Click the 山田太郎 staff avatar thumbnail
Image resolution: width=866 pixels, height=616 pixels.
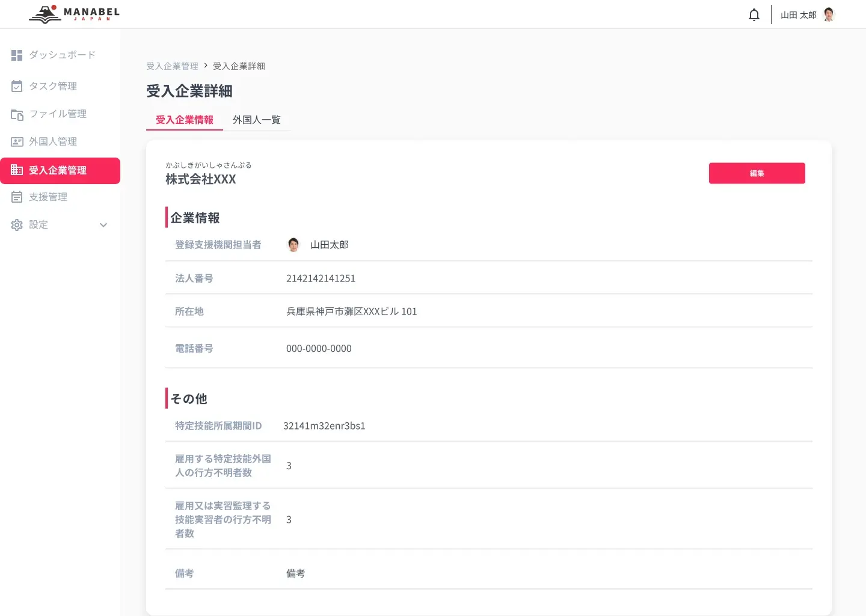294,244
